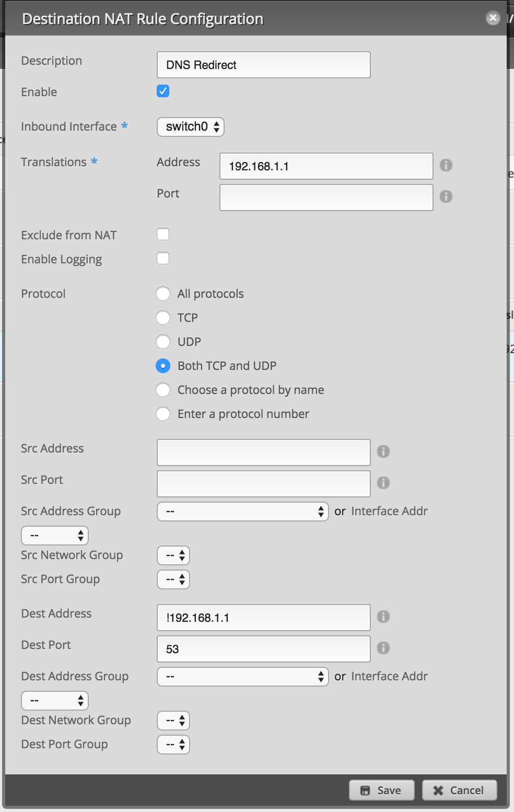Click info icon beside Dest Address field
Viewport: 514px width, 812px height.
pyautogui.click(x=383, y=617)
